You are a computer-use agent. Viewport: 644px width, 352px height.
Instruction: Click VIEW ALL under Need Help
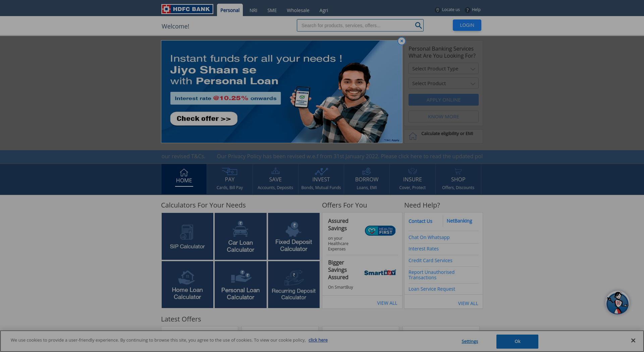[x=468, y=303]
